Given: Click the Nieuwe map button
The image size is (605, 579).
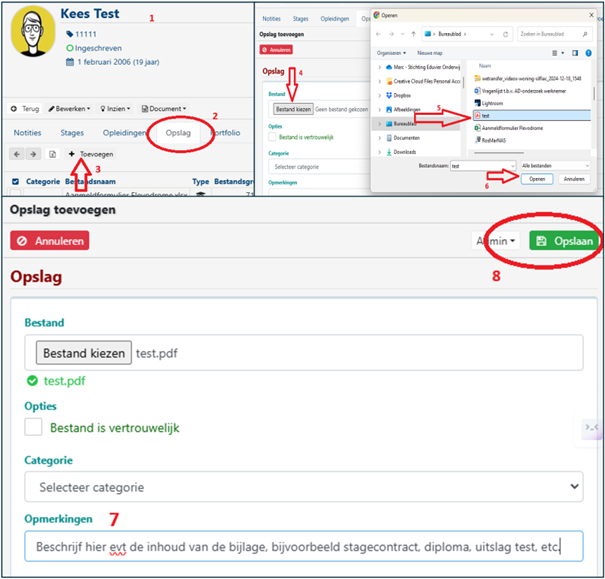Looking at the screenshot, I should click(429, 53).
